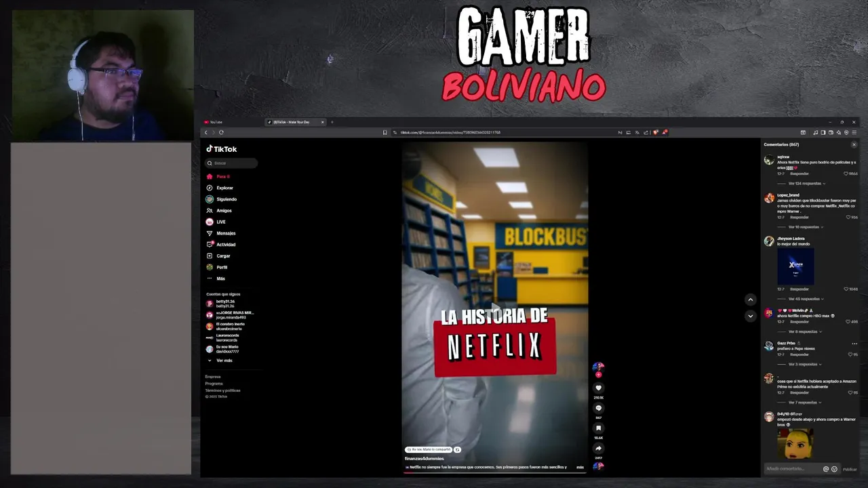The image size is (868, 488).
Task: Click the TikTok logo
Action: click(222, 149)
